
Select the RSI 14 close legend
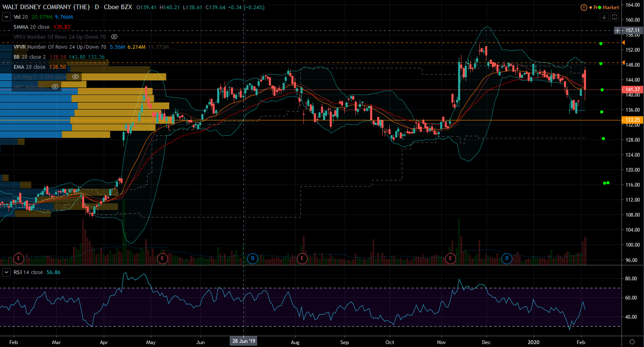point(28,272)
